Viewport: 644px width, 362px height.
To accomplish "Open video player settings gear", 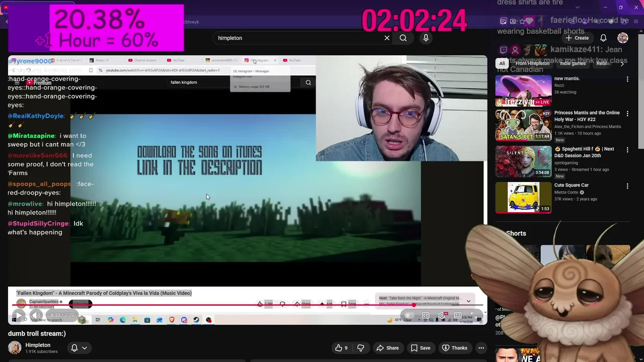I will pyautogui.click(x=441, y=316).
